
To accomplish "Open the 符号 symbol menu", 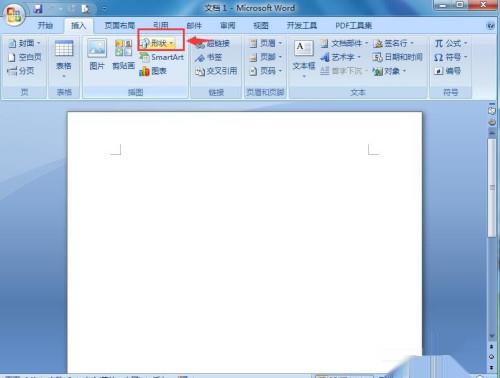I will (451, 57).
